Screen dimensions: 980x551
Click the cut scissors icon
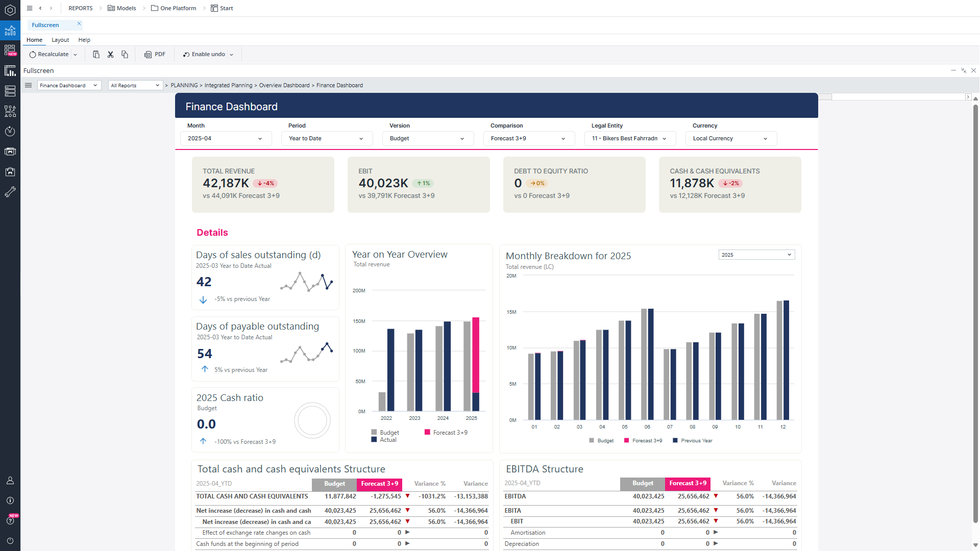click(110, 55)
